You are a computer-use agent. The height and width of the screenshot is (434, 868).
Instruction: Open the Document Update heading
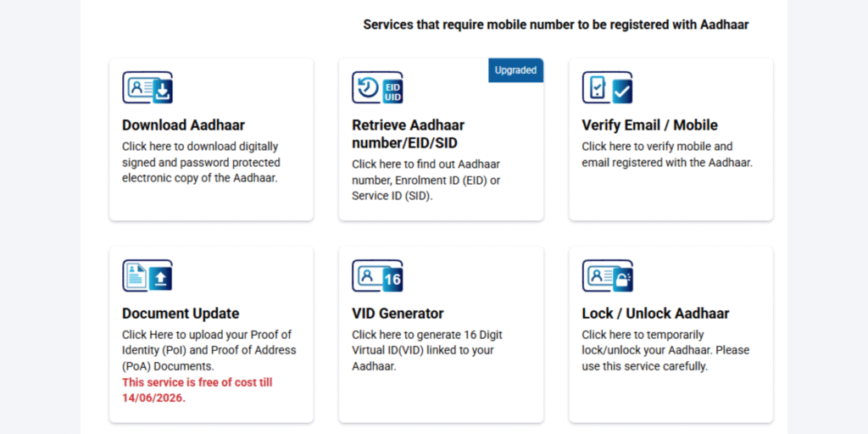(181, 314)
